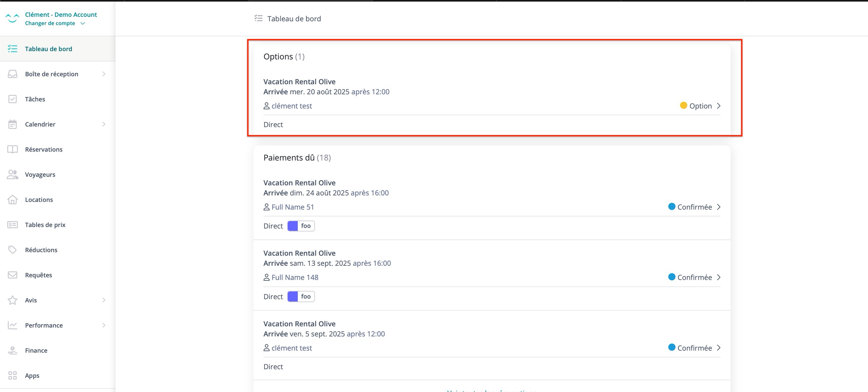Screen dimensions: 868x392
Task: Click the Réductions tag icon
Action: click(12, 250)
